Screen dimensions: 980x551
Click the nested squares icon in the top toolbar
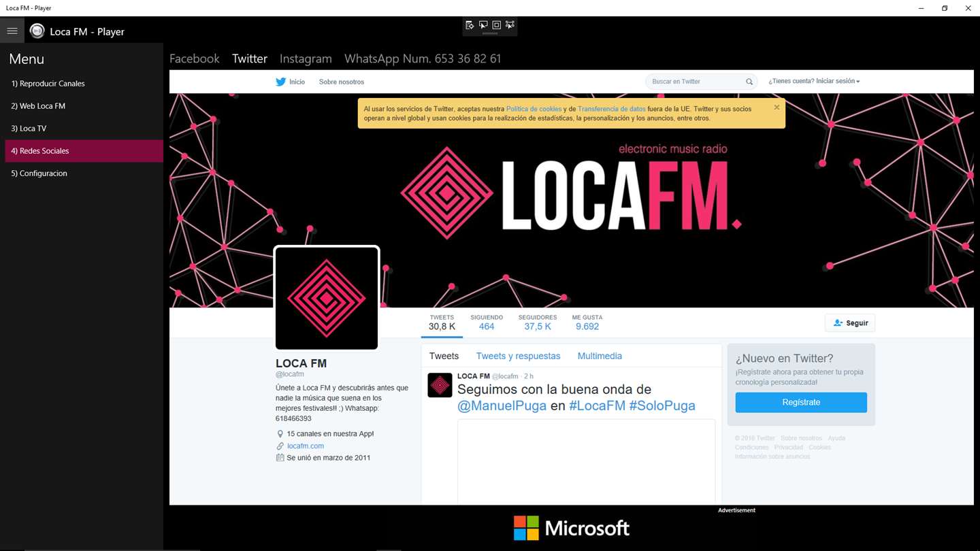click(496, 25)
